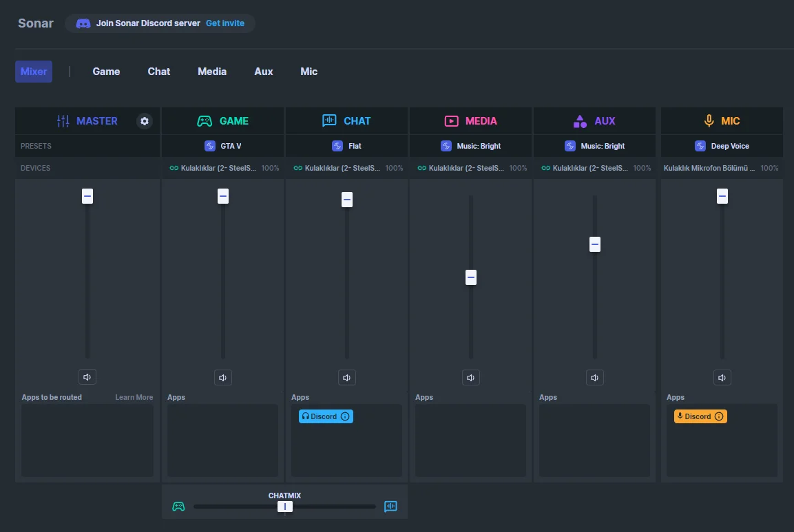Click Aux volume slider handle

pos(595,244)
